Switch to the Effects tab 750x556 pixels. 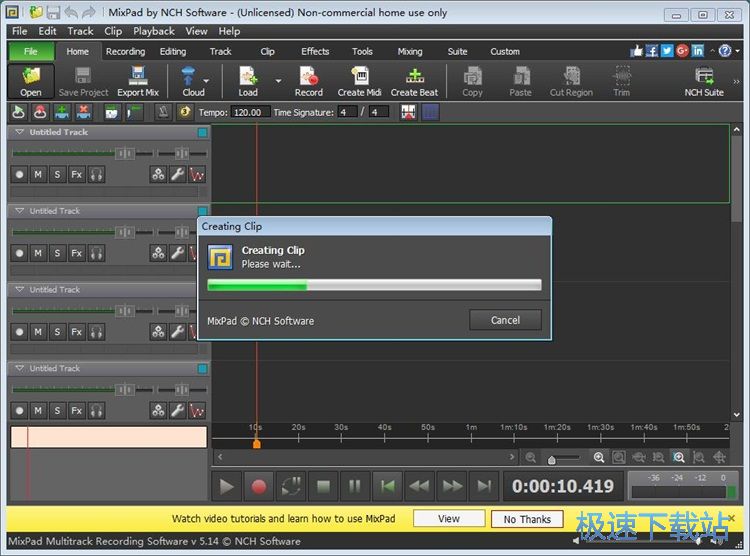coord(315,51)
